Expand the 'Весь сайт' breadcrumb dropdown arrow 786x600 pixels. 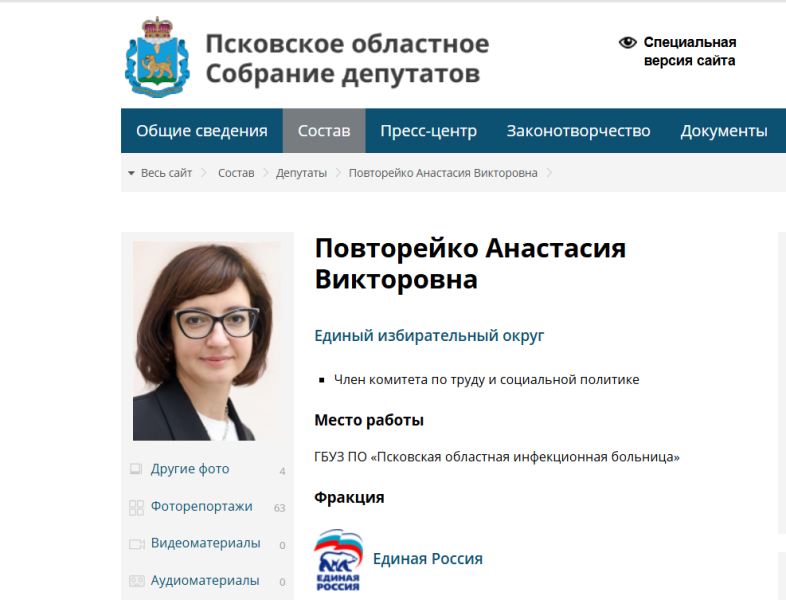pos(131,173)
